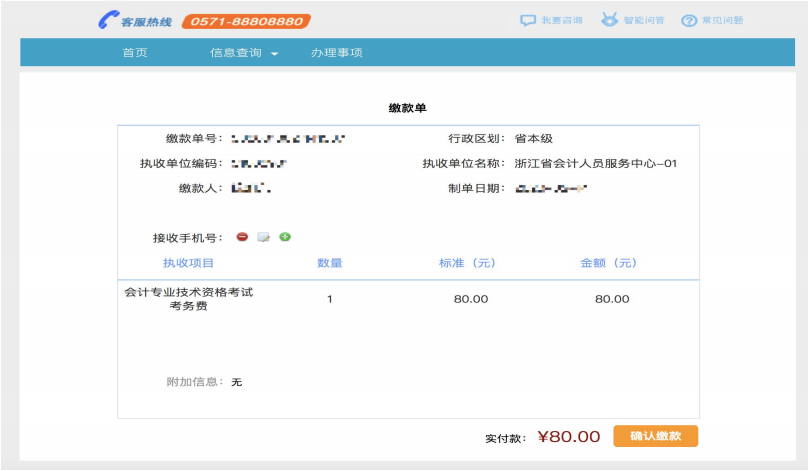Click the 客服热线 telephone icon
This screenshot has width=812, height=471.
coord(108,20)
